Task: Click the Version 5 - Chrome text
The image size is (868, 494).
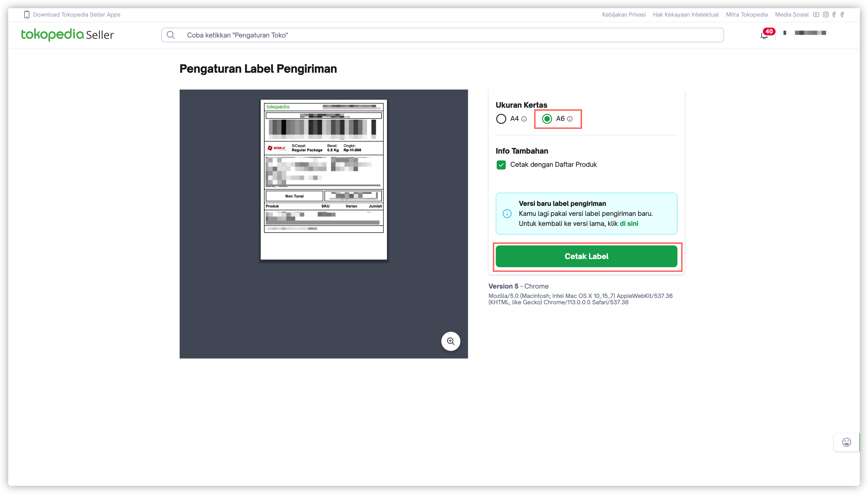Action: click(518, 286)
